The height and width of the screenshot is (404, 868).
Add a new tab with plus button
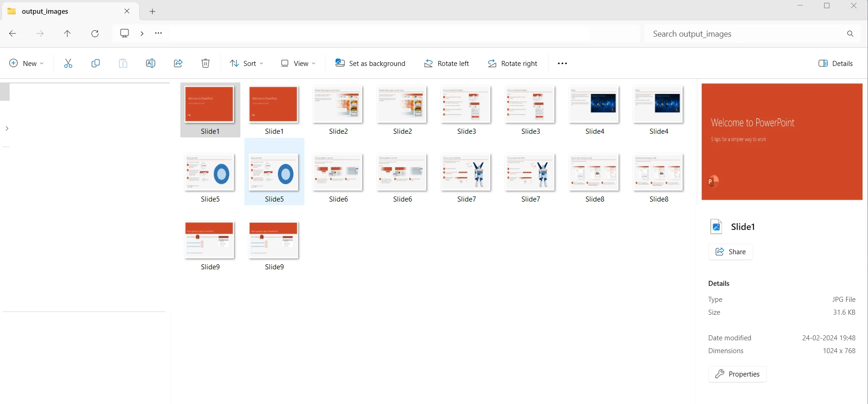[x=152, y=11]
